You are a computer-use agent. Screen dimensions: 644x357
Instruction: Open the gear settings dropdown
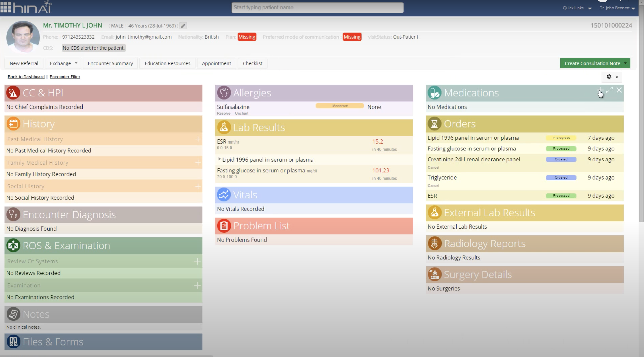pyautogui.click(x=611, y=77)
